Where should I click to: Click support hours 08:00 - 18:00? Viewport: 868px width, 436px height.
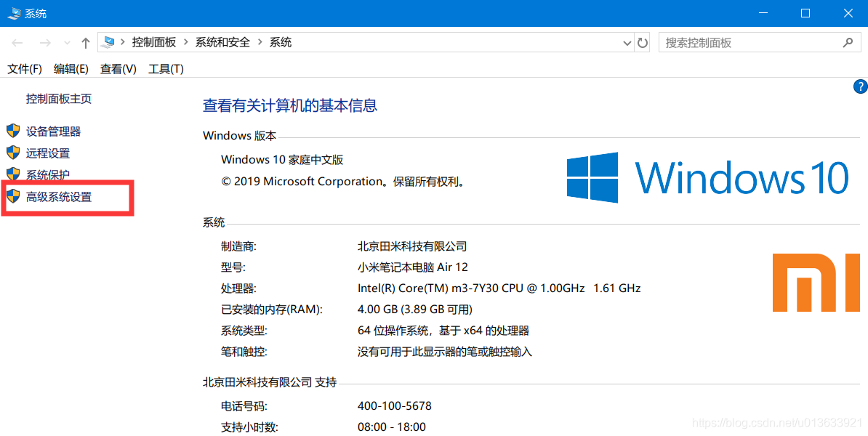[392, 427]
